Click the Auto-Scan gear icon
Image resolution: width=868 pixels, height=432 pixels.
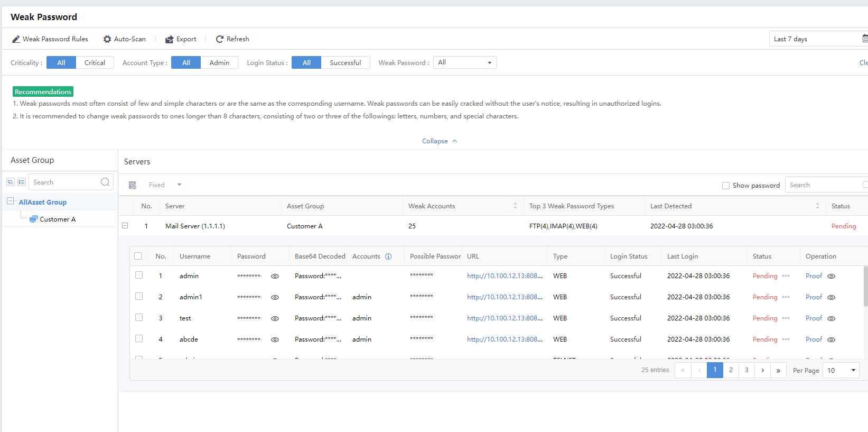click(x=107, y=39)
